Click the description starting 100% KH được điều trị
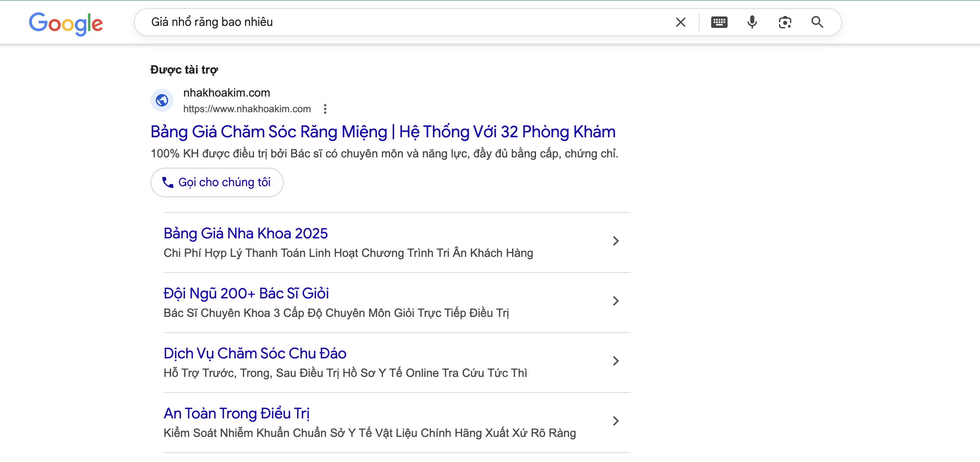 [x=385, y=154]
